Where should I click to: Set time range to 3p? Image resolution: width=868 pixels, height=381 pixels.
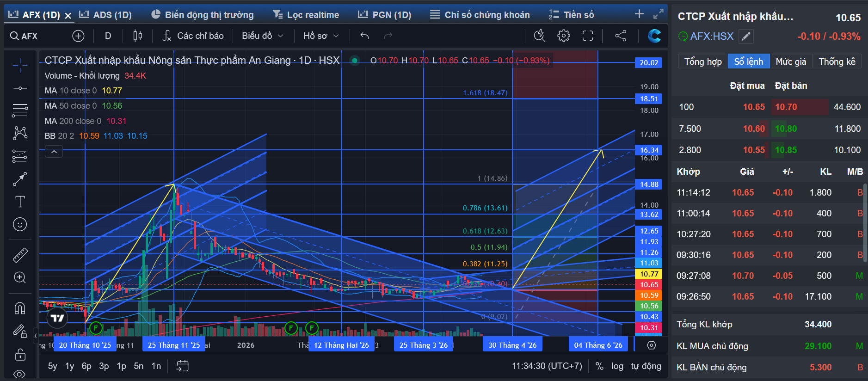104,366
